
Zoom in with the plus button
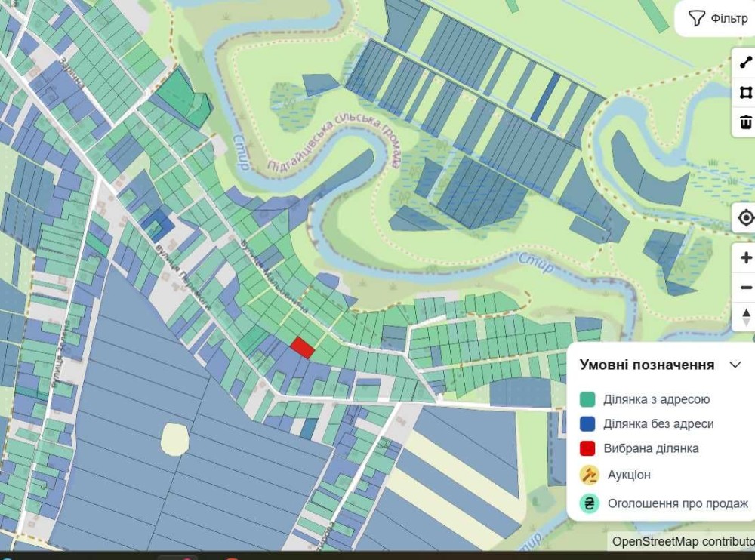click(x=745, y=258)
